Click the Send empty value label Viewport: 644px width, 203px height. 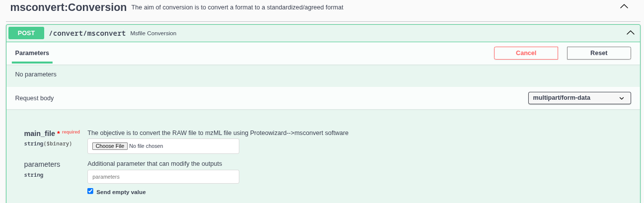121,192
